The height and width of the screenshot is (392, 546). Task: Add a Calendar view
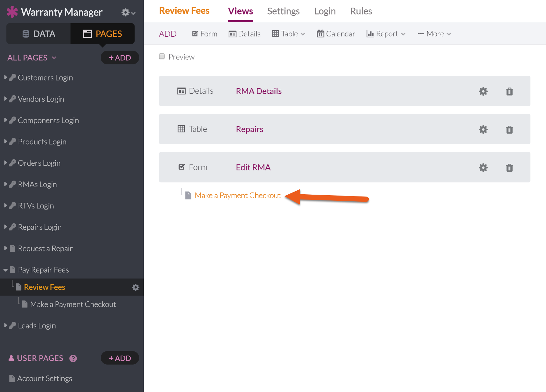(336, 34)
